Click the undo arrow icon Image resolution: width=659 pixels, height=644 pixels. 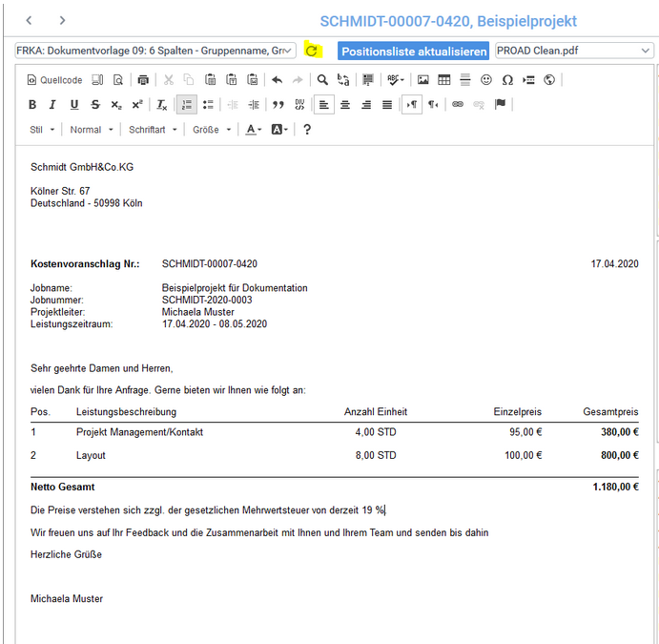click(277, 80)
